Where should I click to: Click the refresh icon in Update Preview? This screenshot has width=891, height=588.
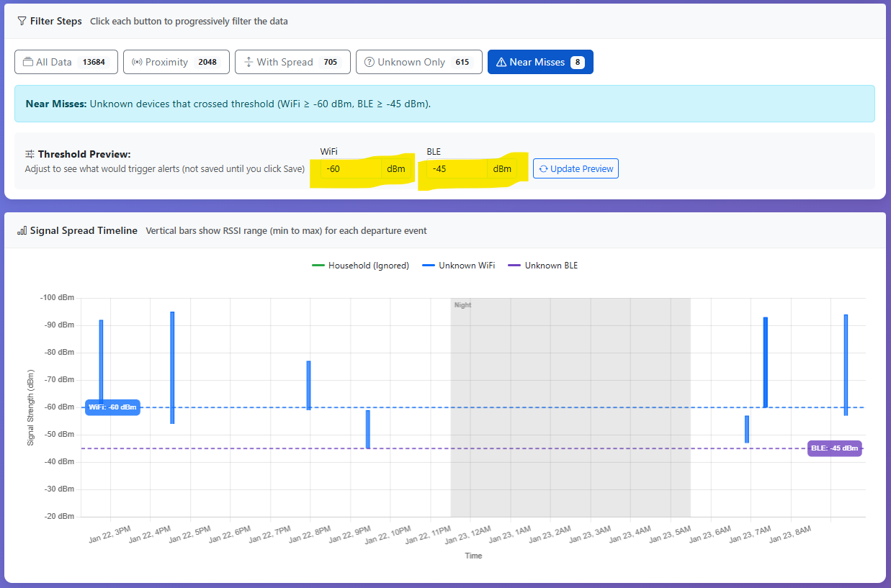[x=542, y=169]
